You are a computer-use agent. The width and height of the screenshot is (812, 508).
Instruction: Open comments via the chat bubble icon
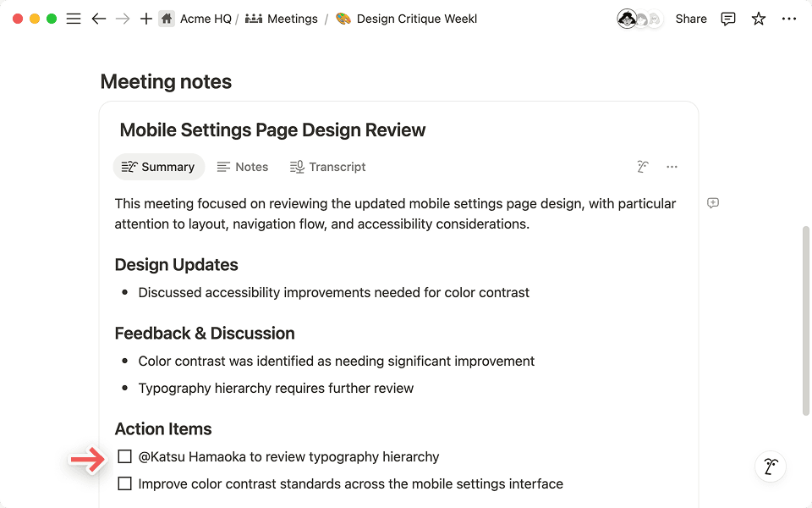point(727,18)
